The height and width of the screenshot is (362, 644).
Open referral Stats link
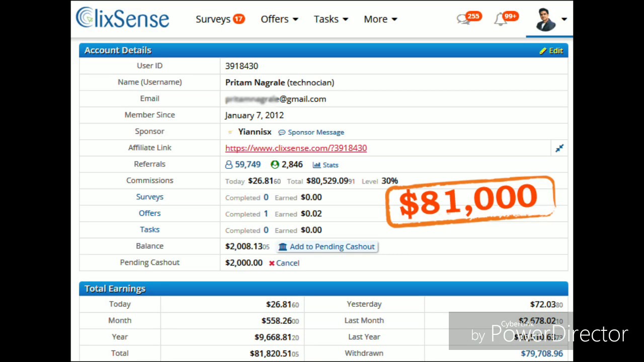[326, 165]
